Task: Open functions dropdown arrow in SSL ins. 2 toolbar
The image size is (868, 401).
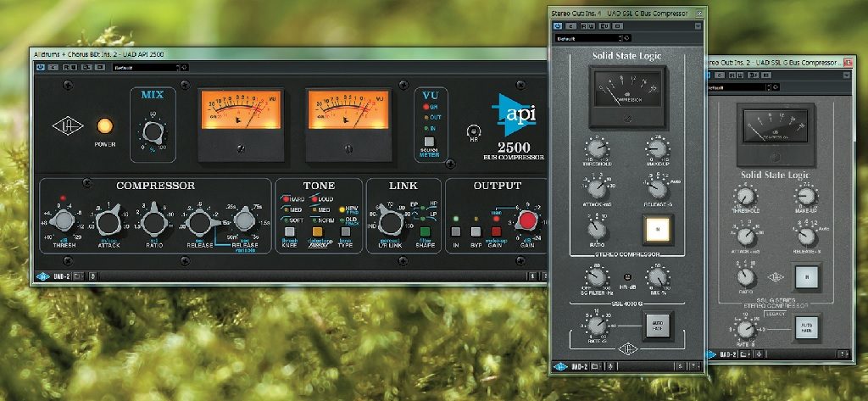Action: [x=847, y=75]
